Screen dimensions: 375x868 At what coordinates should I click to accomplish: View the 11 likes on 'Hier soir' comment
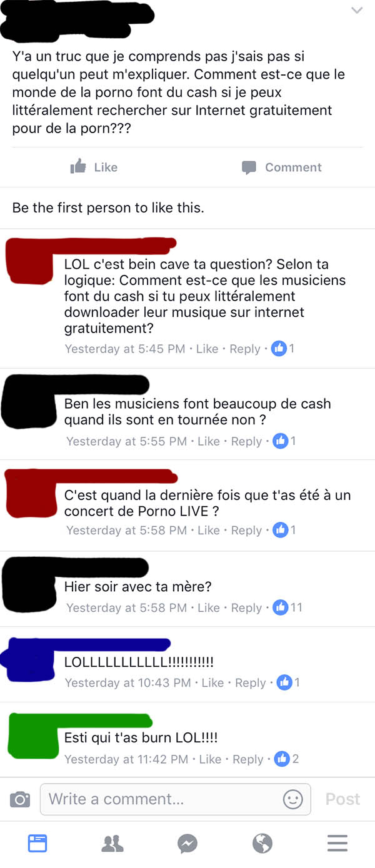pos(288,607)
